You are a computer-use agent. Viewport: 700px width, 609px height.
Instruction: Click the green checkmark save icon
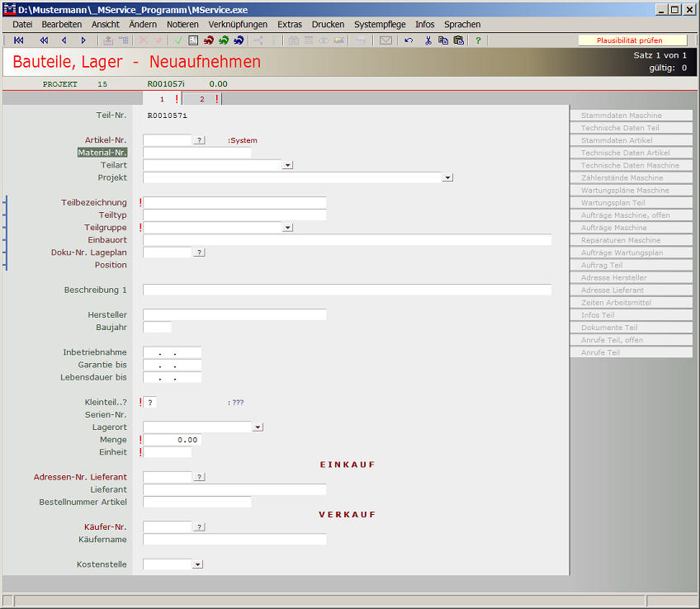[x=178, y=40]
